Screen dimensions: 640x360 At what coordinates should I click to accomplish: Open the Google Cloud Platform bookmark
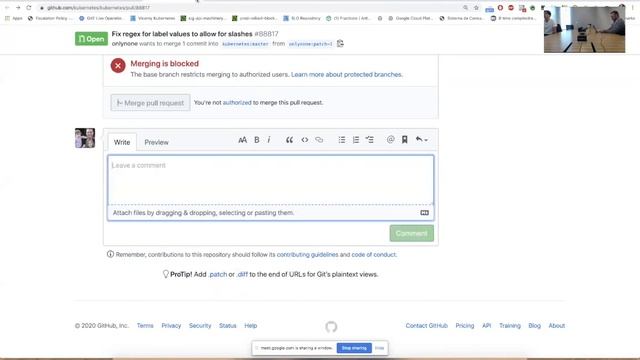click(x=410, y=18)
